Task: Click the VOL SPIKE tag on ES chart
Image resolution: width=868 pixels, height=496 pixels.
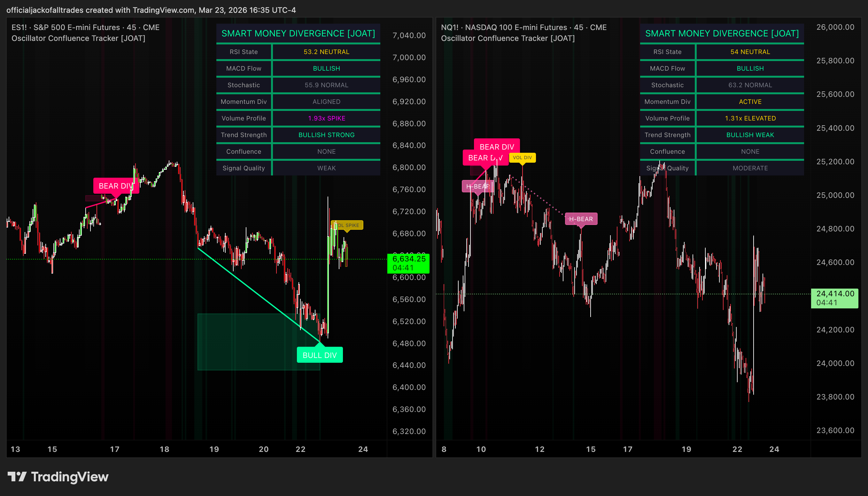Action: pos(347,225)
